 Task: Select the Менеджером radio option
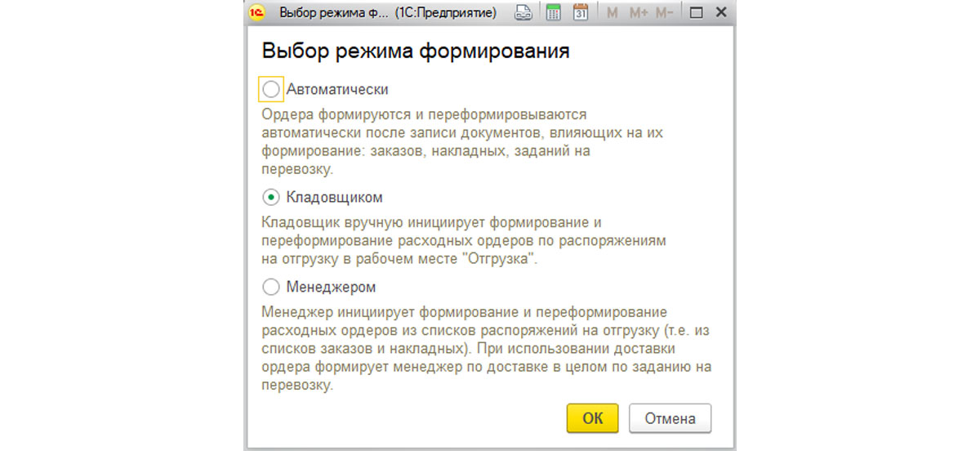(271, 287)
